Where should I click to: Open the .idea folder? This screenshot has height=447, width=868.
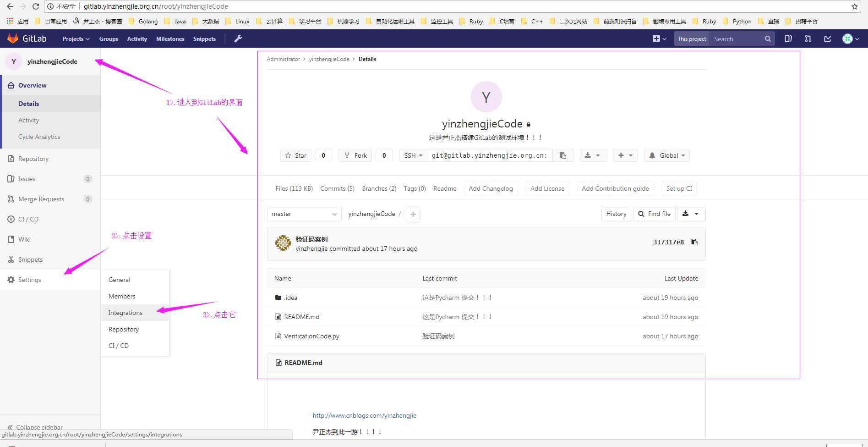(x=290, y=298)
